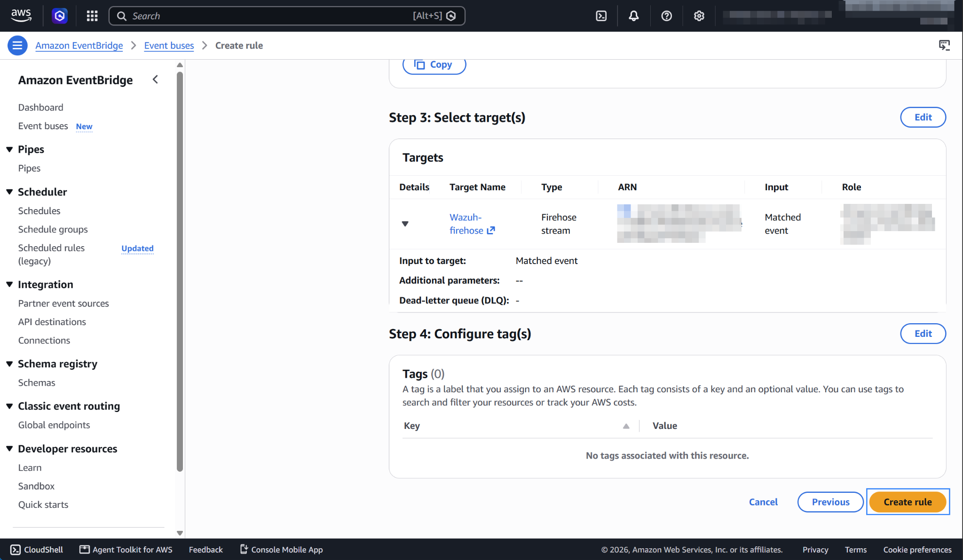Viewport: 963px width, 560px height.
Task: Collapse the Amazon EventBridge side panel
Action: click(155, 79)
